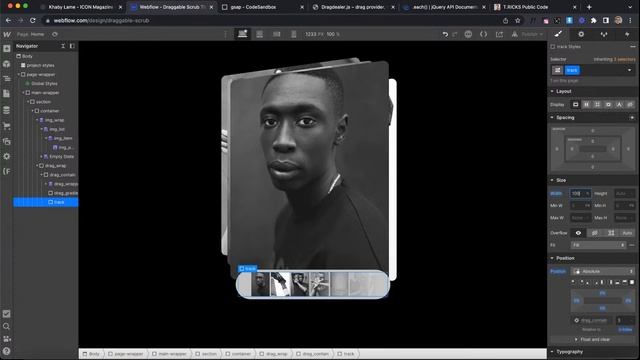Screen dimensions: 640x360
Task: Open the Add Elements panel
Action: [7, 49]
